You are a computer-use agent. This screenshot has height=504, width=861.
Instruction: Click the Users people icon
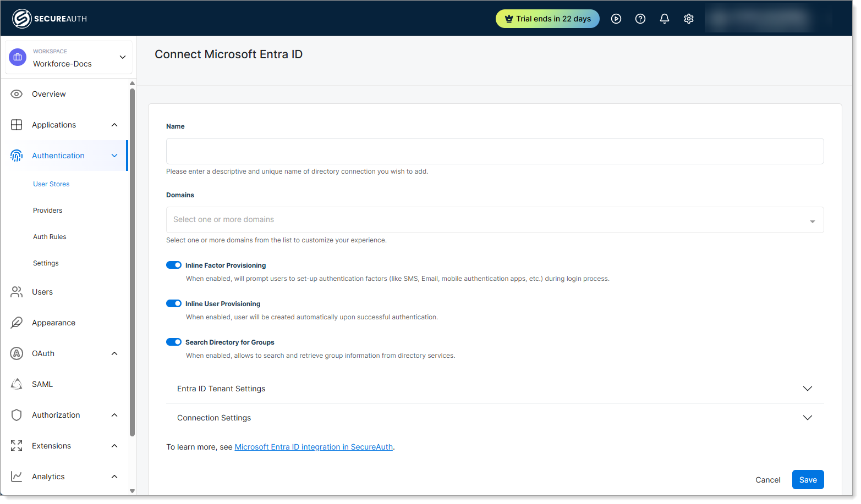click(x=17, y=292)
